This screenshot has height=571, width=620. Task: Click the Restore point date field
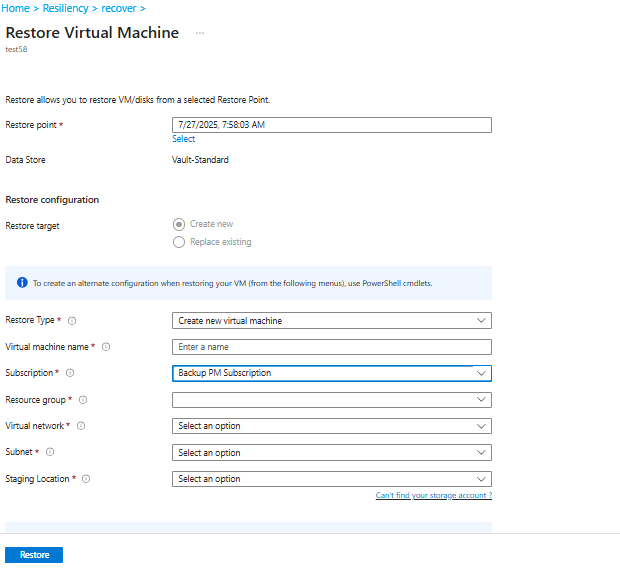click(332, 125)
